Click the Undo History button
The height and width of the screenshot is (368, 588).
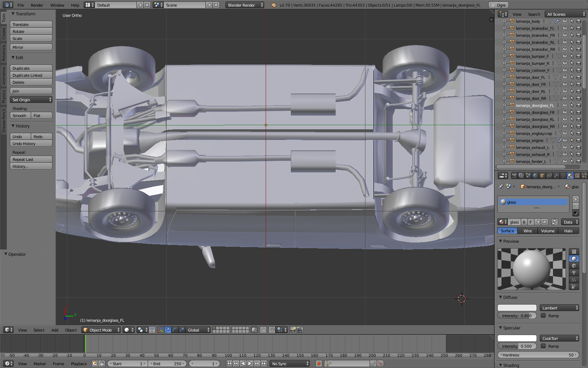coord(31,144)
